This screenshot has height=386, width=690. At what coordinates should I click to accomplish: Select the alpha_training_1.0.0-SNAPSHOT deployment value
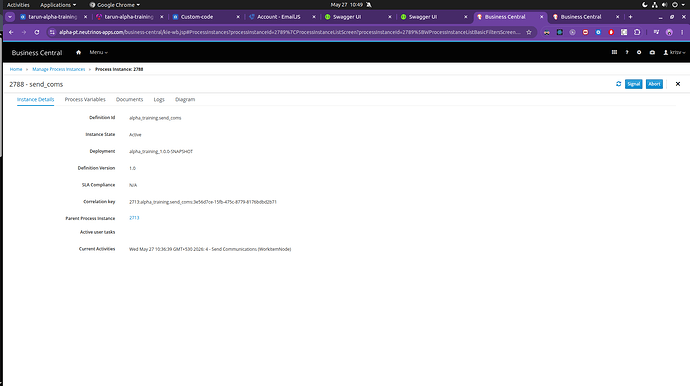[161, 151]
